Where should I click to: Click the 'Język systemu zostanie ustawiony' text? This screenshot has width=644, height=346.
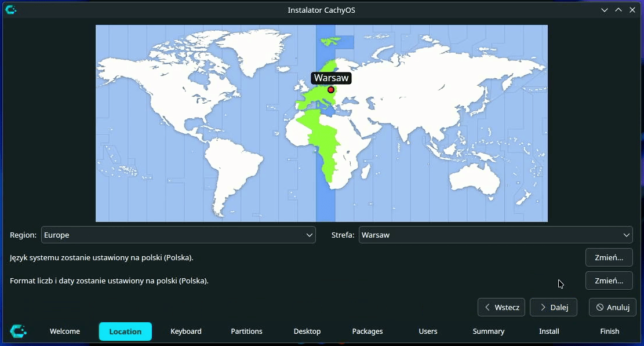pos(101,258)
